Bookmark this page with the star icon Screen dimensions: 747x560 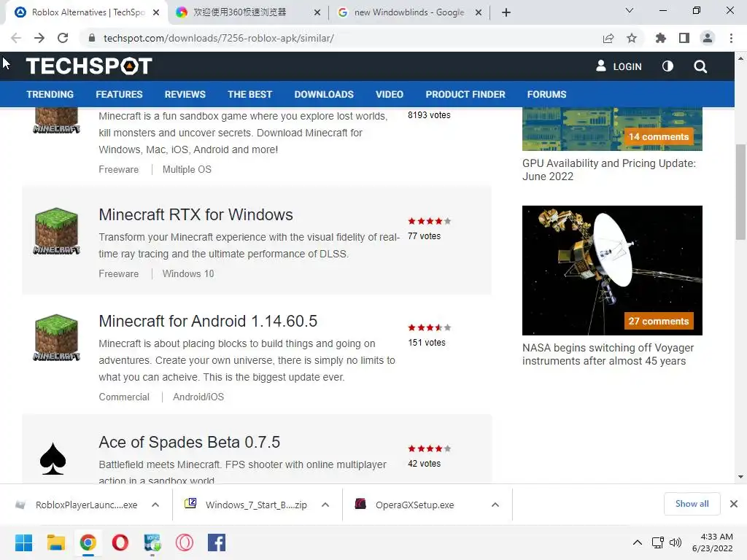(632, 38)
